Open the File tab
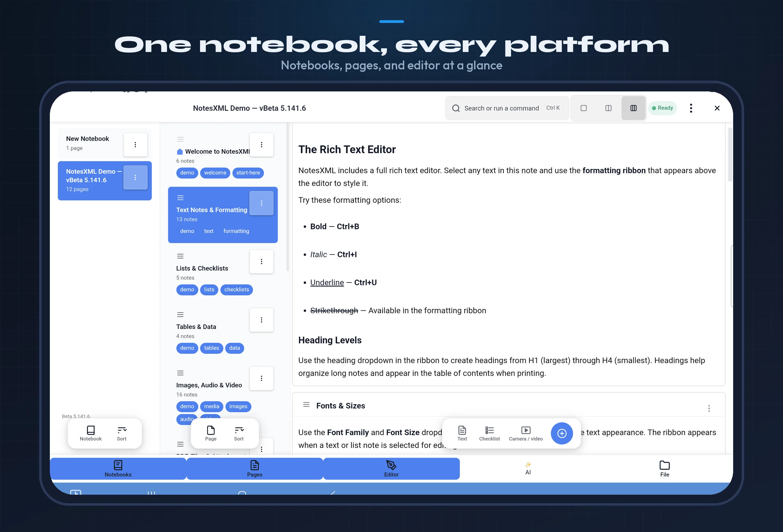 pyautogui.click(x=664, y=469)
